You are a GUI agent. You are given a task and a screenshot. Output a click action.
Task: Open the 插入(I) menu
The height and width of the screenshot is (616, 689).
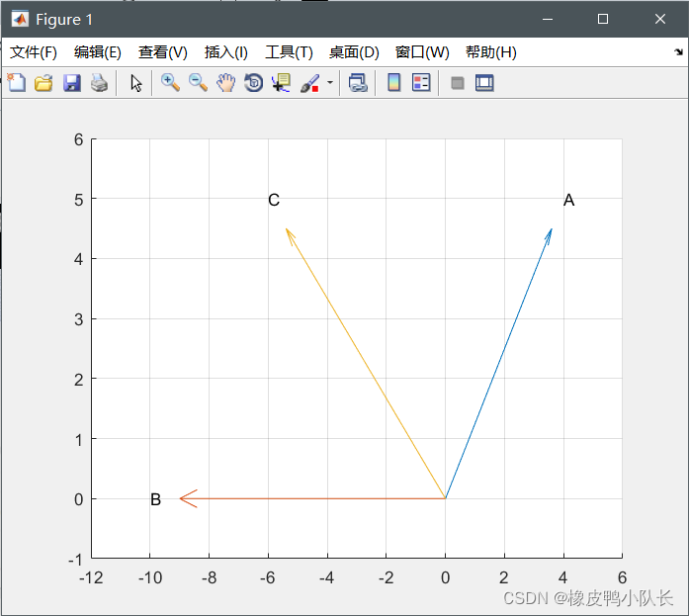click(225, 52)
